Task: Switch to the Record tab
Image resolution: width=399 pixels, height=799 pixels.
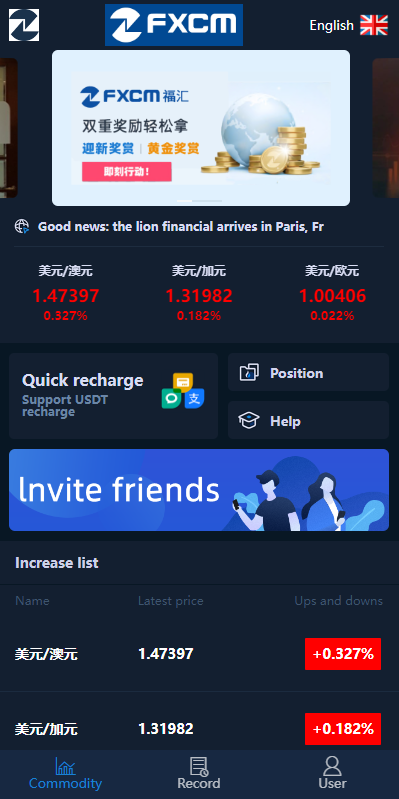Action: [199, 774]
